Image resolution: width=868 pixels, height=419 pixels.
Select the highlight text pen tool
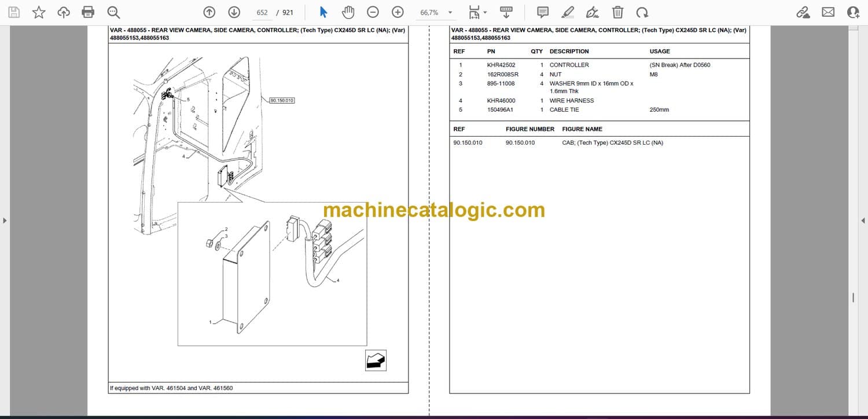point(568,12)
